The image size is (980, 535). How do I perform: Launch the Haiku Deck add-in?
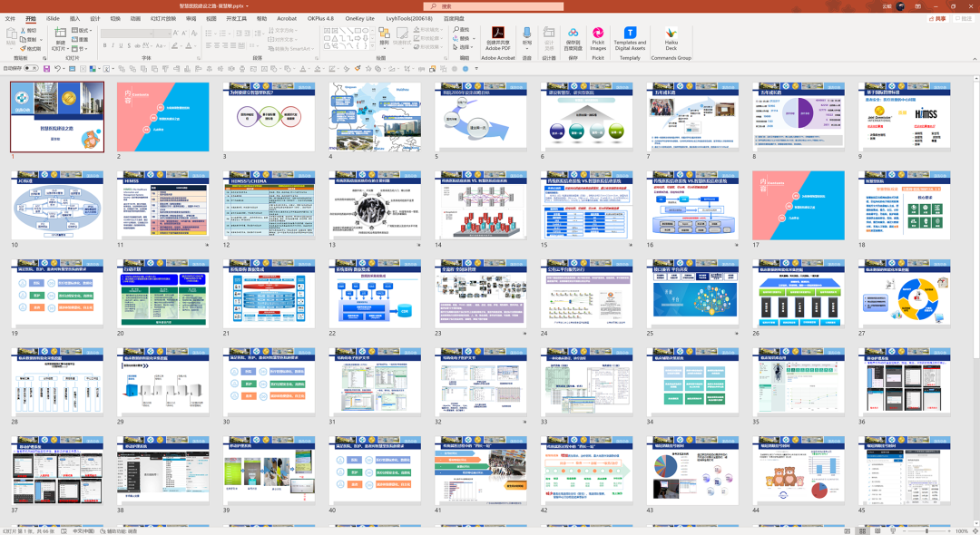point(671,39)
